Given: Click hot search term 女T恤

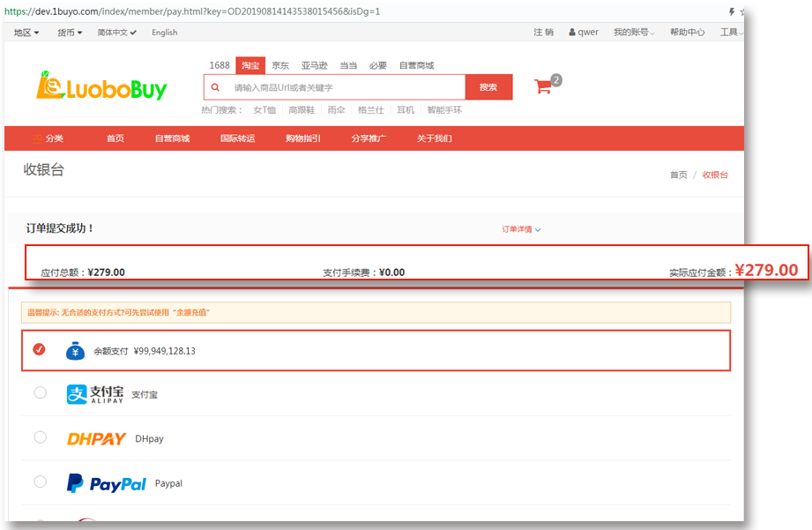Looking at the screenshot, I should click(x=264, y=110).
